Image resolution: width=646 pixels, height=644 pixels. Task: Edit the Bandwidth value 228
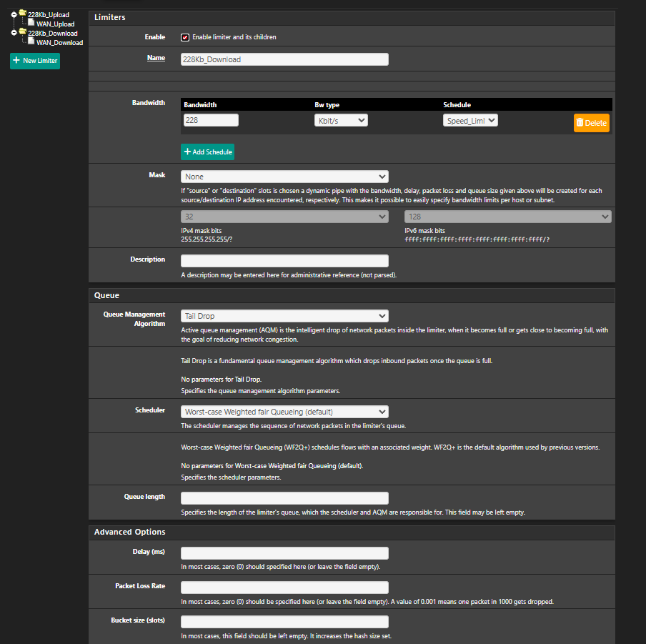[211, 120]
